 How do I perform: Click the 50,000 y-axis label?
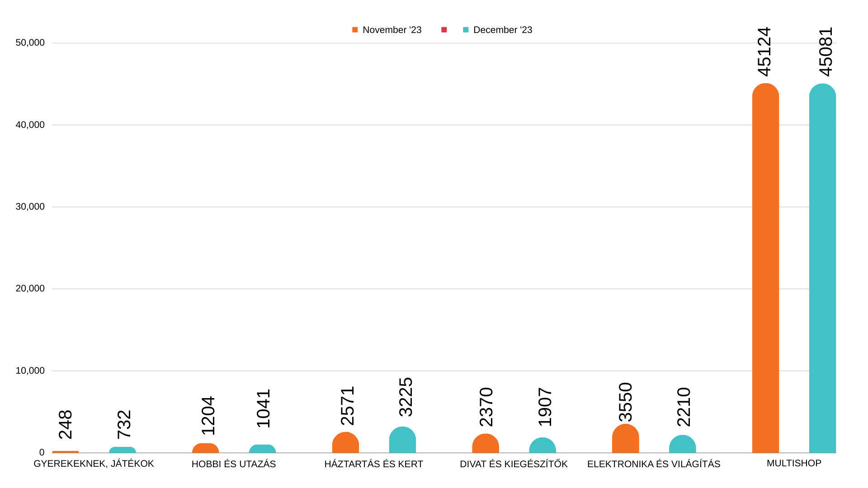point(30,42)
